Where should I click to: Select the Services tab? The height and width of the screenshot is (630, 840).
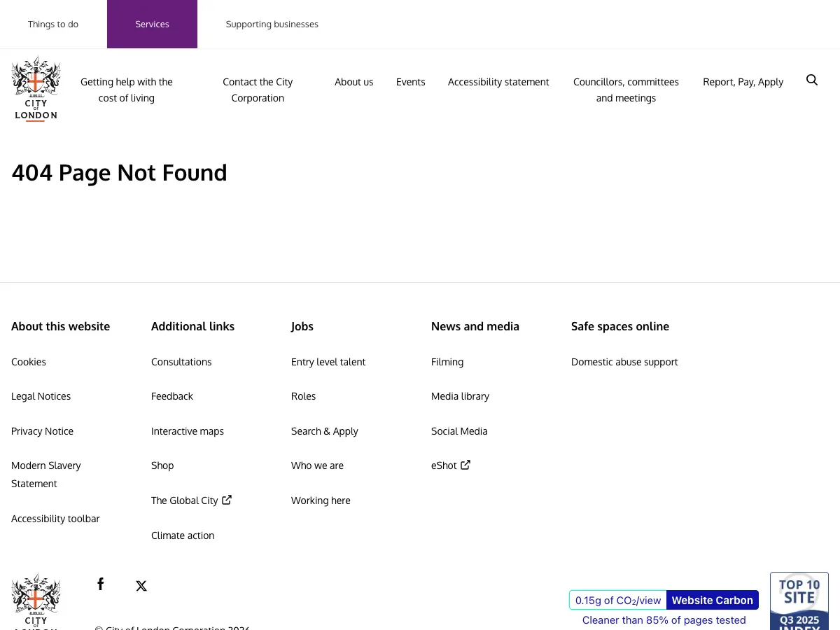pyautogui.click(x=152, y=24)
